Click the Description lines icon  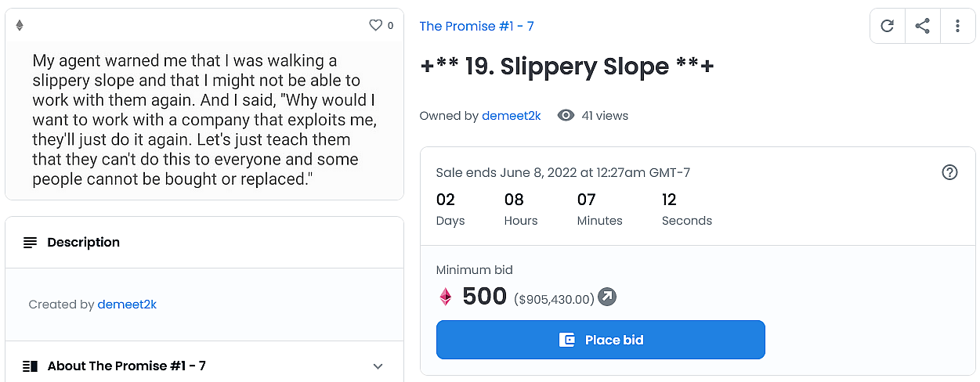[x=31, y=243]
